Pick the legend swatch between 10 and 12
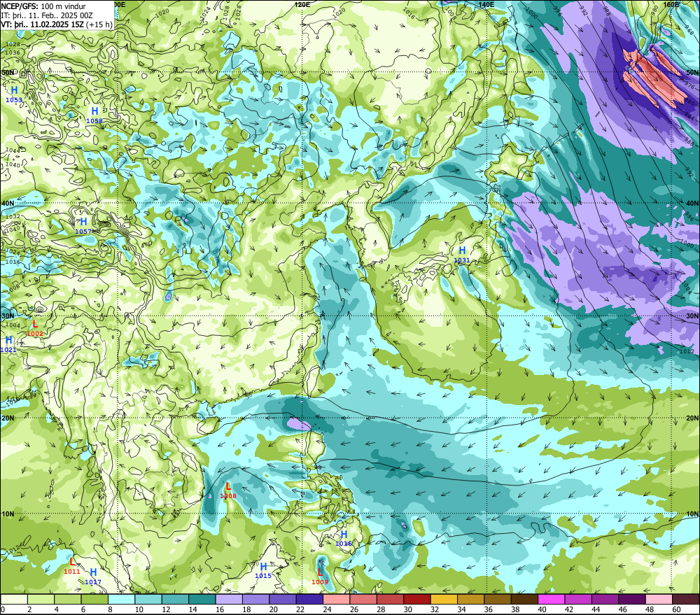 [x=148, y=599]
